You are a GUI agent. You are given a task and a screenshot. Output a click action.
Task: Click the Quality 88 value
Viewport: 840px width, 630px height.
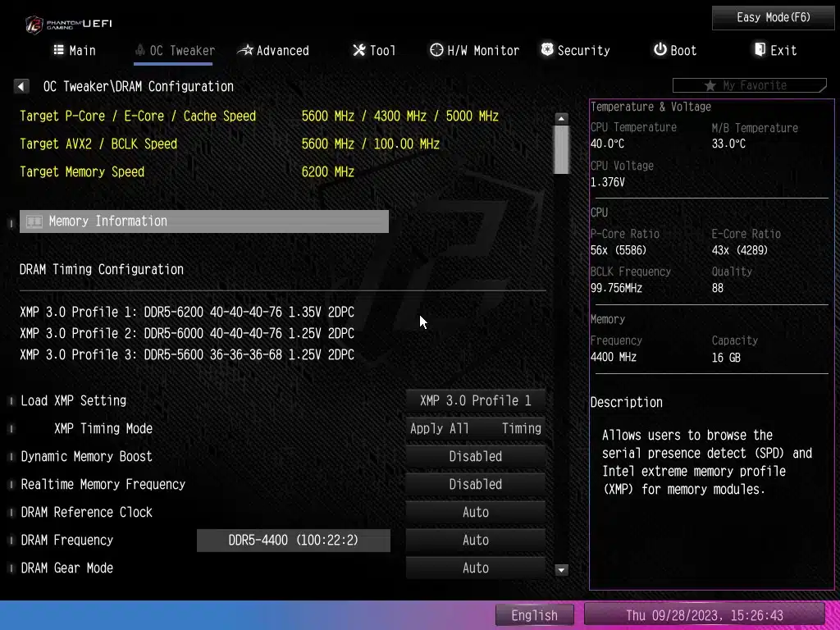pyautogui.click(x=717, y=288)
